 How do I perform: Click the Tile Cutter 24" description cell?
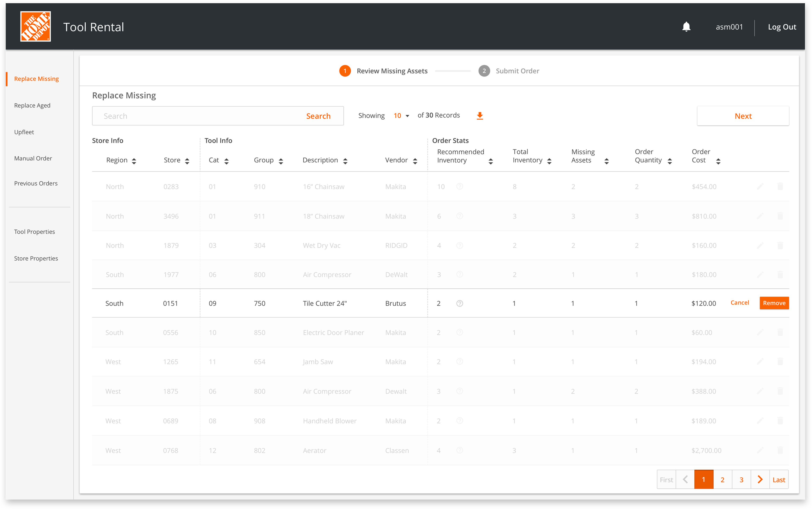(x=325, y=303)
